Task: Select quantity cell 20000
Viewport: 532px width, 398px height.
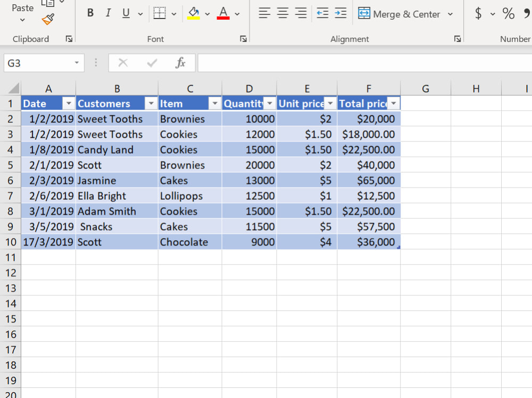Action: click(x=250, y=165)
